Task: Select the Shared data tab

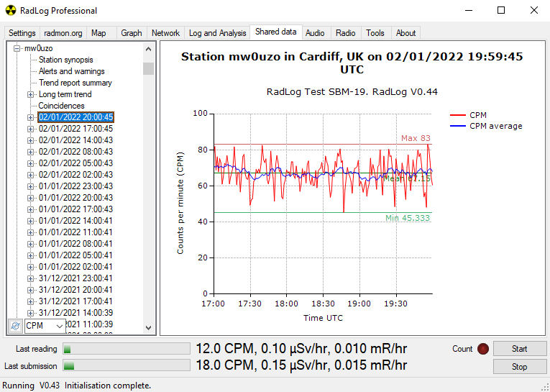Action: click(275, 32)
